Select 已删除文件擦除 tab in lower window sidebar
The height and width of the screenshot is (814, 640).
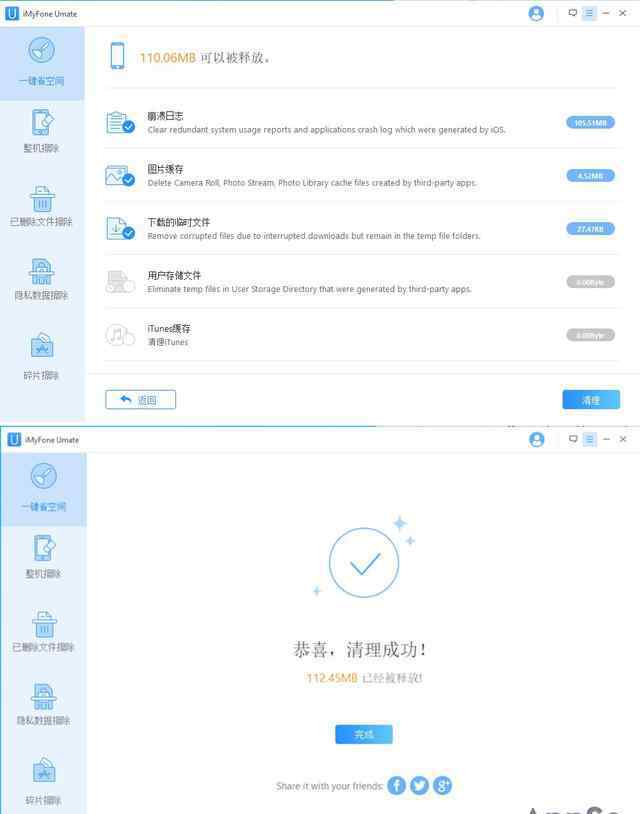click(x=44, y=631)
